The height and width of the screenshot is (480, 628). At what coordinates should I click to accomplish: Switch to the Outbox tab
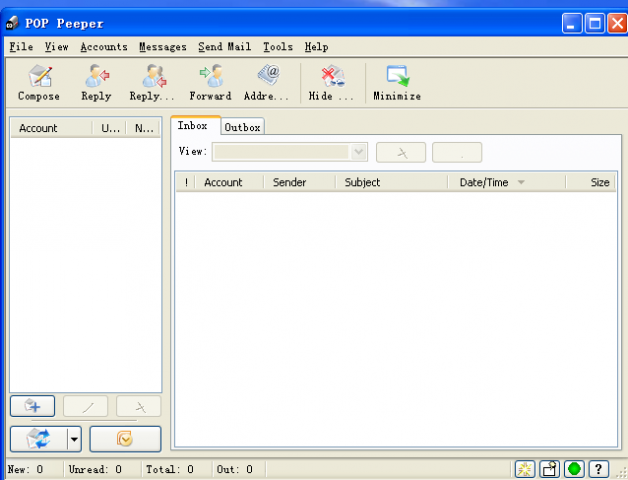tap(242, 127)
